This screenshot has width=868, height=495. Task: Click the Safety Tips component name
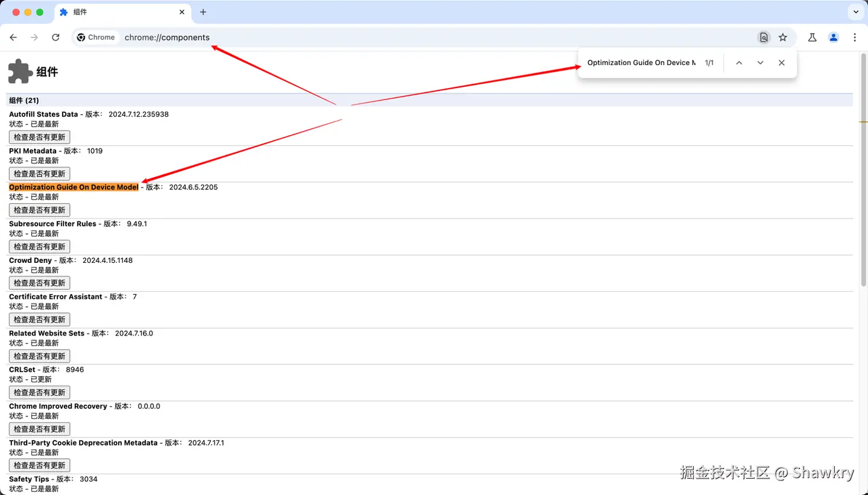pyautogui.click(x=29, y=479)
